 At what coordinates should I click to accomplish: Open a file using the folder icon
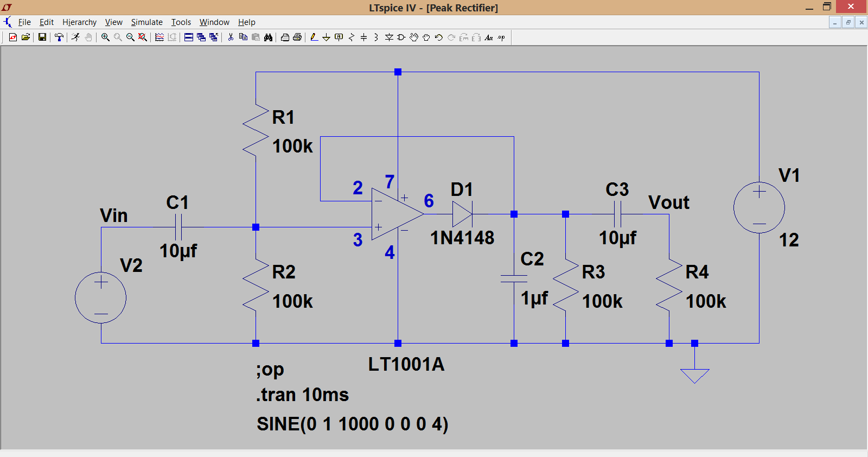click(x=25, y=37)
